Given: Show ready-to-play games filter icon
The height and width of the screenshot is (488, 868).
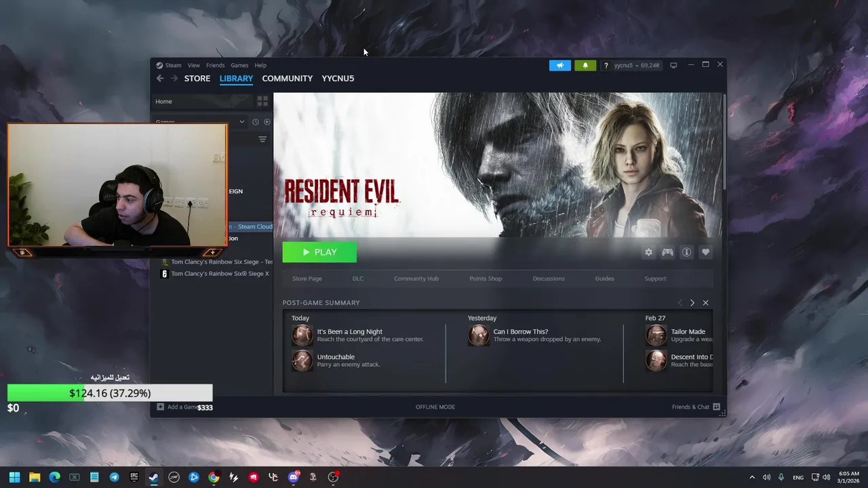Looking at the screenshot, I should [267, 122].
